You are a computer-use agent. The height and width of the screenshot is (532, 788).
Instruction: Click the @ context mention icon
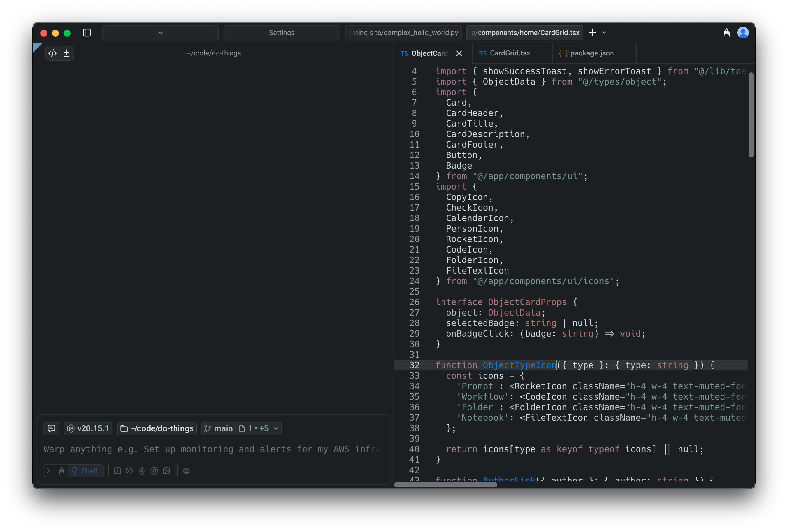154,471
